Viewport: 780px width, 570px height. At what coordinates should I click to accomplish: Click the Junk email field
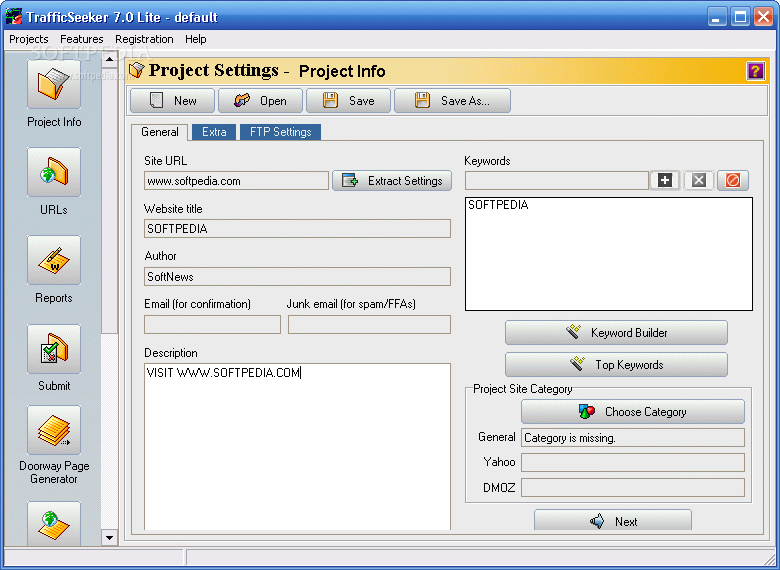369,324
